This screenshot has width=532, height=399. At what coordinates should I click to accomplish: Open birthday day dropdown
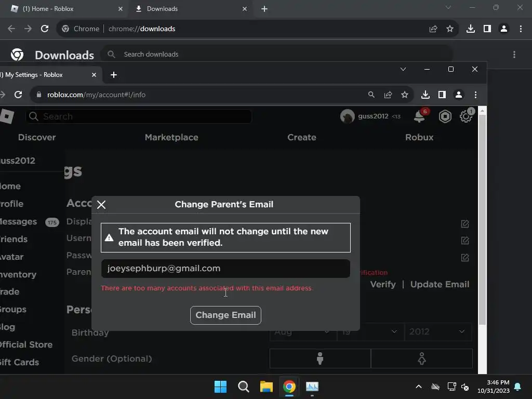tap(370, 332)
